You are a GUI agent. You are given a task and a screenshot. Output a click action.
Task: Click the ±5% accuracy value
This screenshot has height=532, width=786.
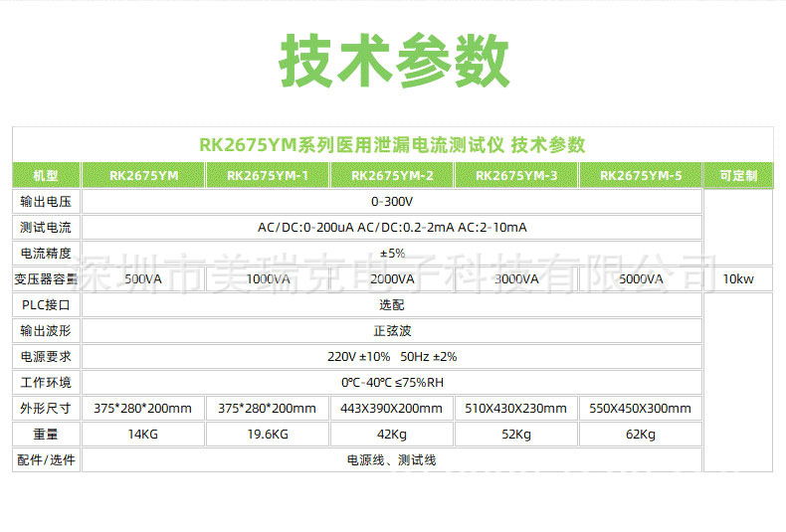click(392, 254)
